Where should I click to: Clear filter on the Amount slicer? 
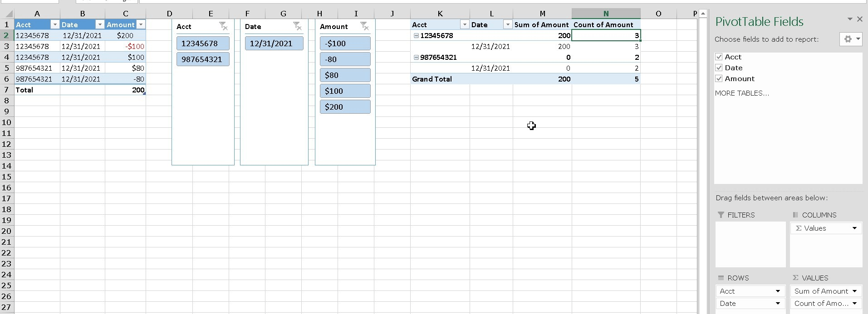tap(364, 26)
